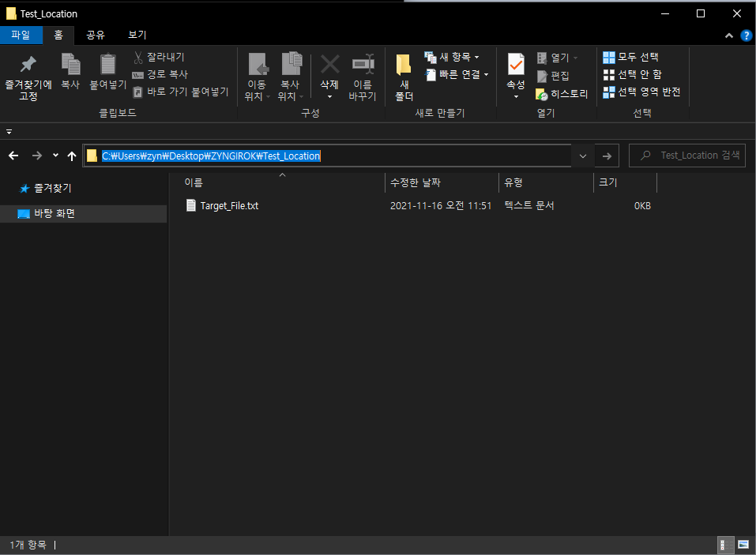Go up one folder level
The image size is (756, 555).
(72, 156)
